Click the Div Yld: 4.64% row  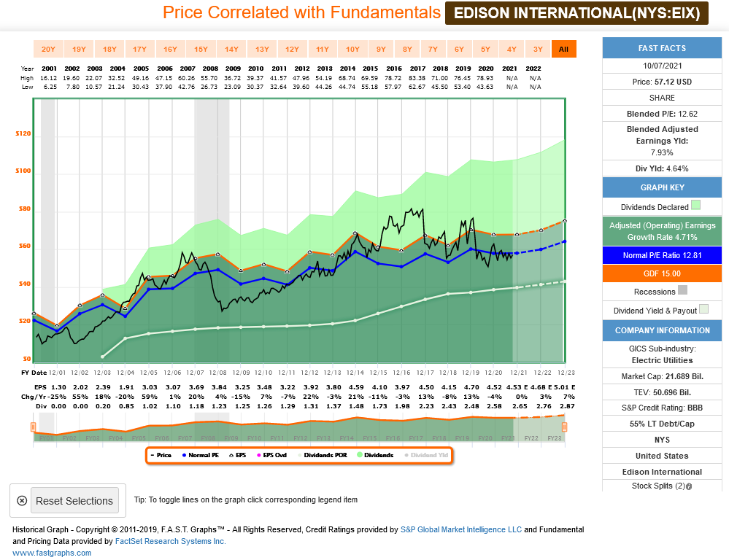662,168
